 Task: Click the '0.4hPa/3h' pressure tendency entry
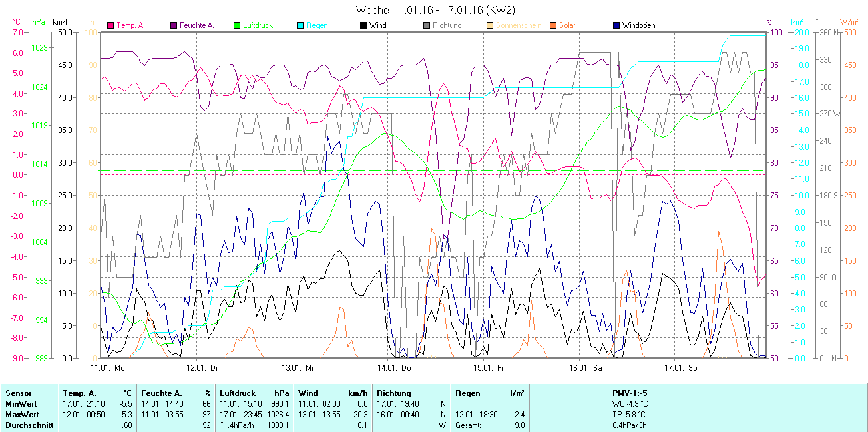[630, 425]
